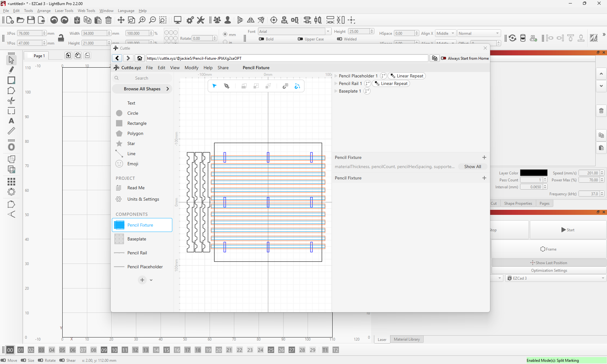Select the Cuttle pen tool

point(227,86)
